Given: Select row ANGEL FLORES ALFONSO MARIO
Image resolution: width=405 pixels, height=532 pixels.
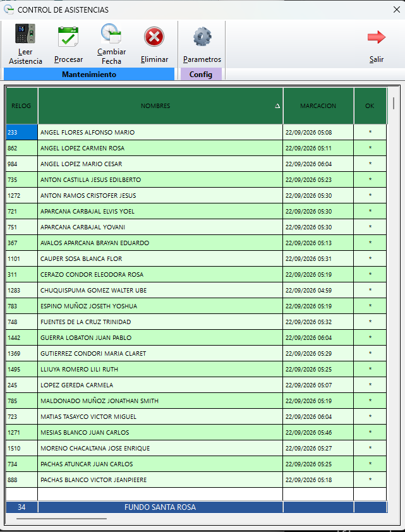Looking at the screenshot, I should coord(196,132).
